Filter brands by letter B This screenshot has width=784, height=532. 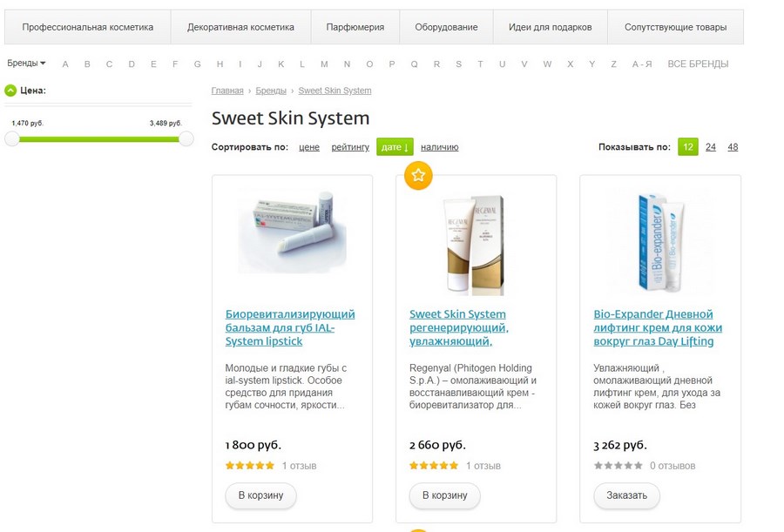tap(87, 64)
